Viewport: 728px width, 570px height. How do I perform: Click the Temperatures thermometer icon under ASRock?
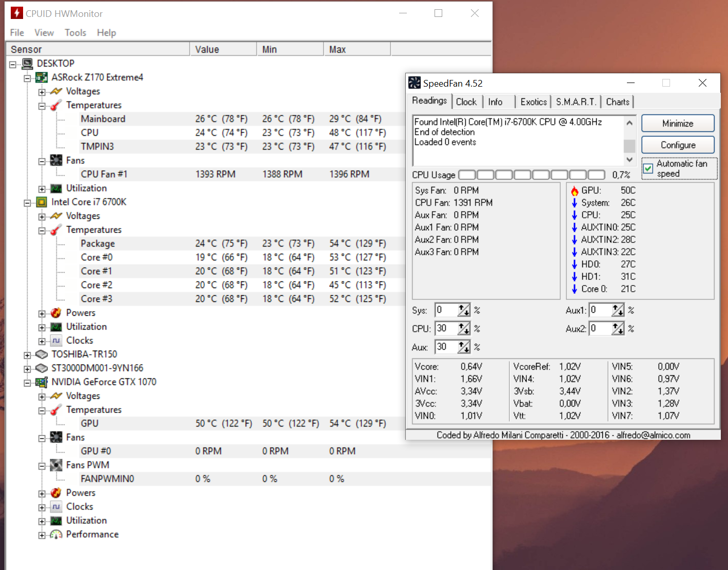click(x=56, y=105)
